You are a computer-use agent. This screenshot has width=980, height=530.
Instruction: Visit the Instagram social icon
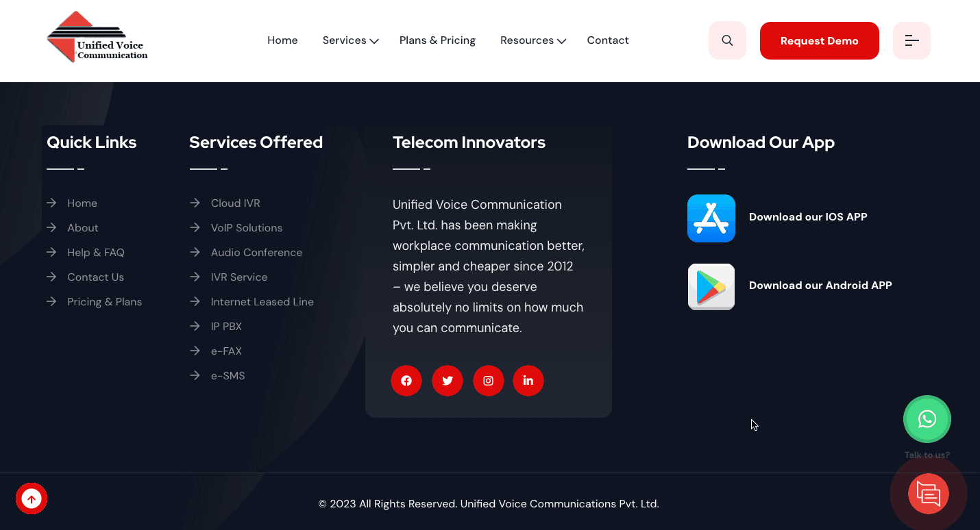coord(489,381)
